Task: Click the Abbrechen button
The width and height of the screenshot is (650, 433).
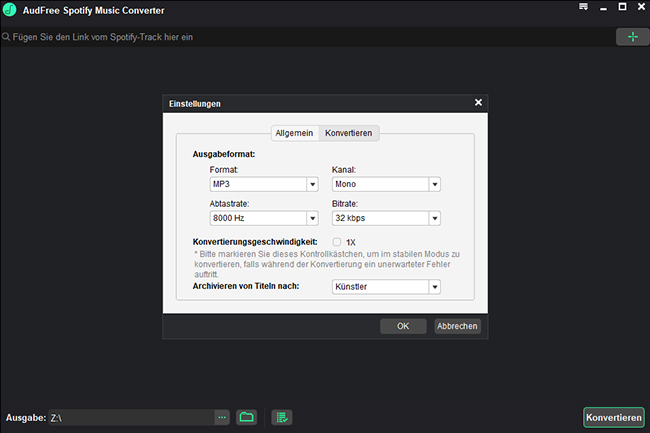Action: point(457,326)
